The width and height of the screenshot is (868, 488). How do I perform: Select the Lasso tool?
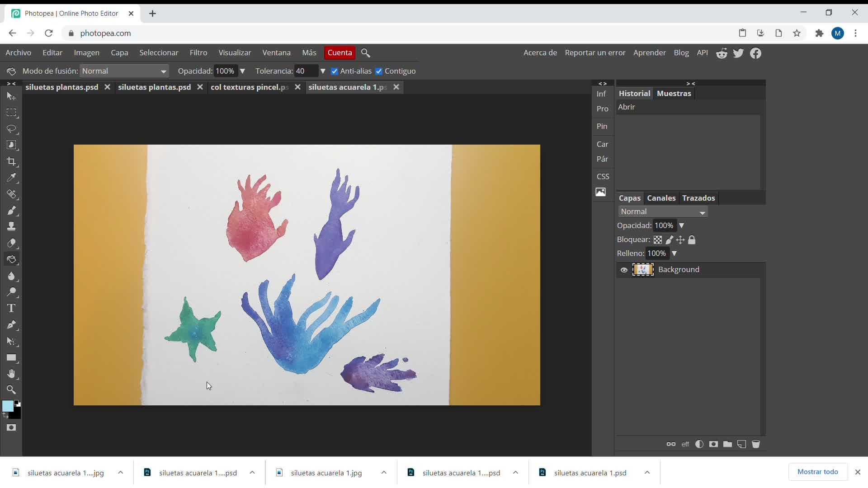point(11,129)
